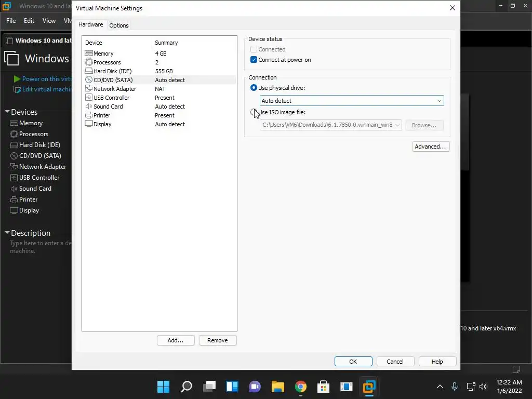This screenshot has width=532, height=399.
Task: Click the Hard Disk (IDE) icon in the VMware sidebar
Action: click(14, 145)
